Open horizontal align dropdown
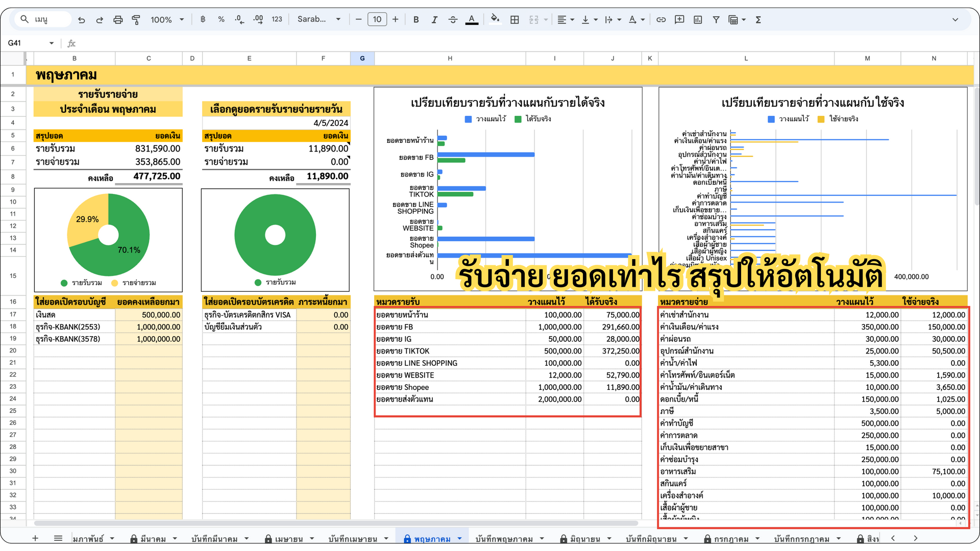980x551 pixels. (566, 19)
